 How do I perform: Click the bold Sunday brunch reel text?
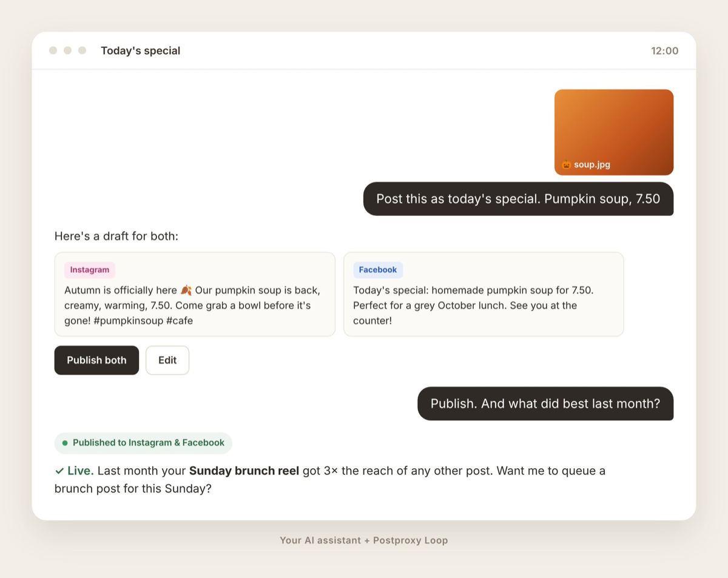244,471
